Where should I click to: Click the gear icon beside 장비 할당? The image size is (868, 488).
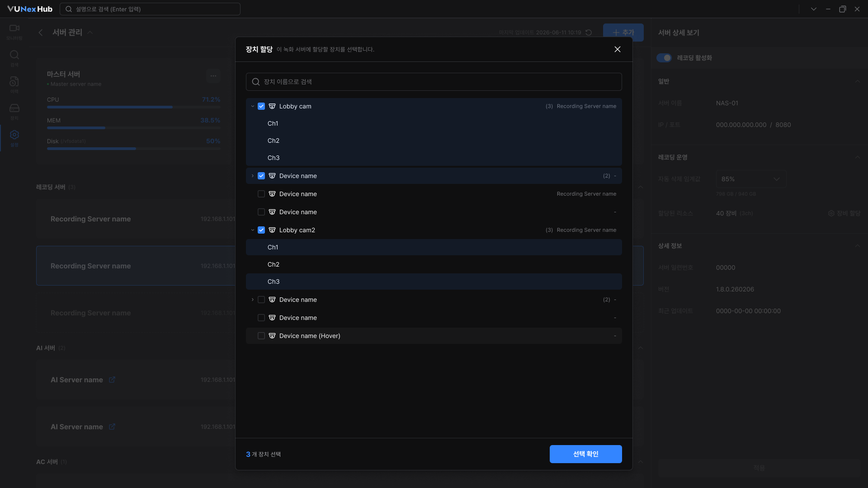click(x=831, y=213)
